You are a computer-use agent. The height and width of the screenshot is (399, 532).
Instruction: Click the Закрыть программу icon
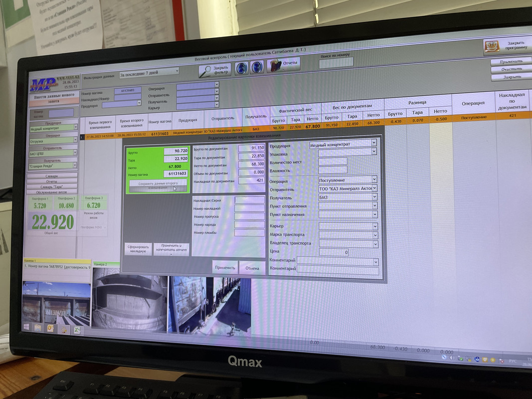[x=492, y=46]
